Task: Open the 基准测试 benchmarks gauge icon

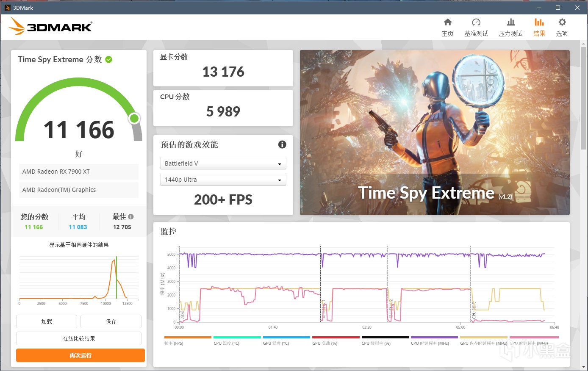Action: point(476,22)
